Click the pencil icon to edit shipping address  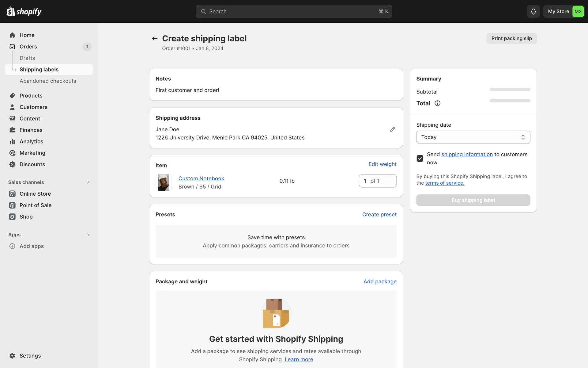click(x=392, y=129)
